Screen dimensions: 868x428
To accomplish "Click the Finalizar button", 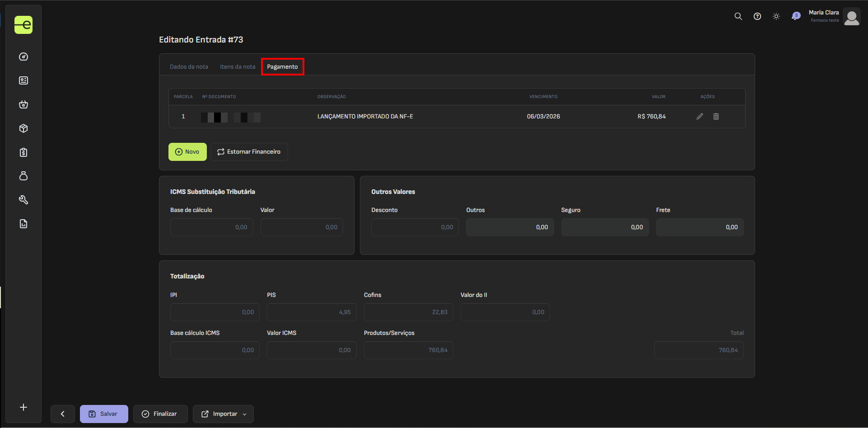I will [160, 414].
